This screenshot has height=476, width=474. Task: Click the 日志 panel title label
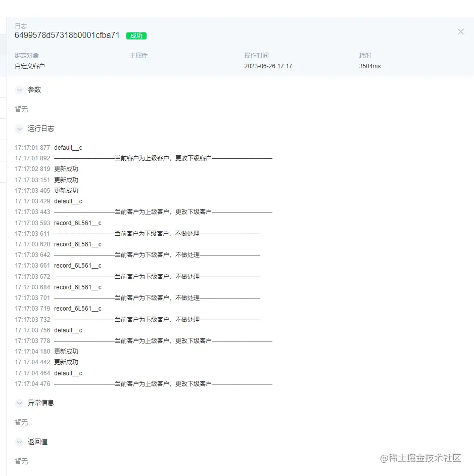pos(21,26)
